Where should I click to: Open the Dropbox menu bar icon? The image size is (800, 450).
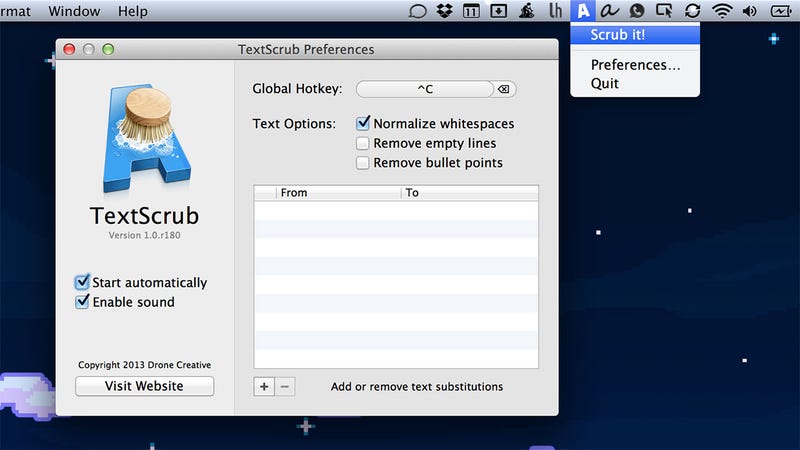tap(444, 11)
